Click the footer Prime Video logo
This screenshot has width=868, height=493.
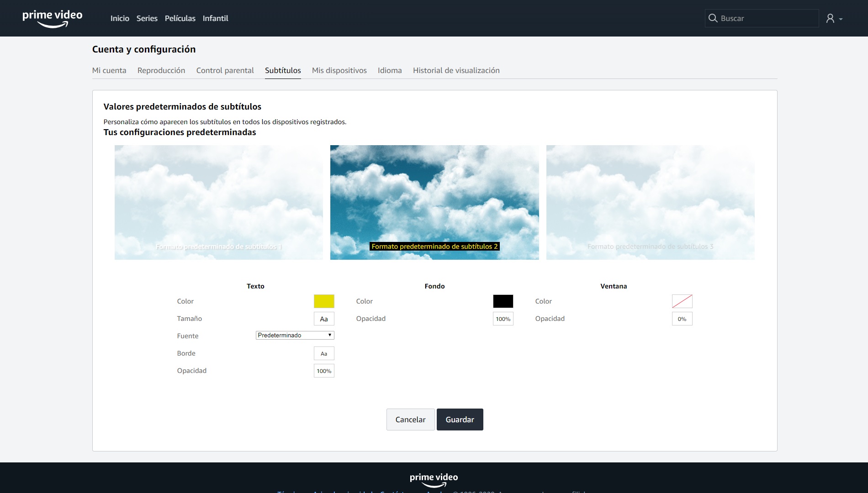434,479
